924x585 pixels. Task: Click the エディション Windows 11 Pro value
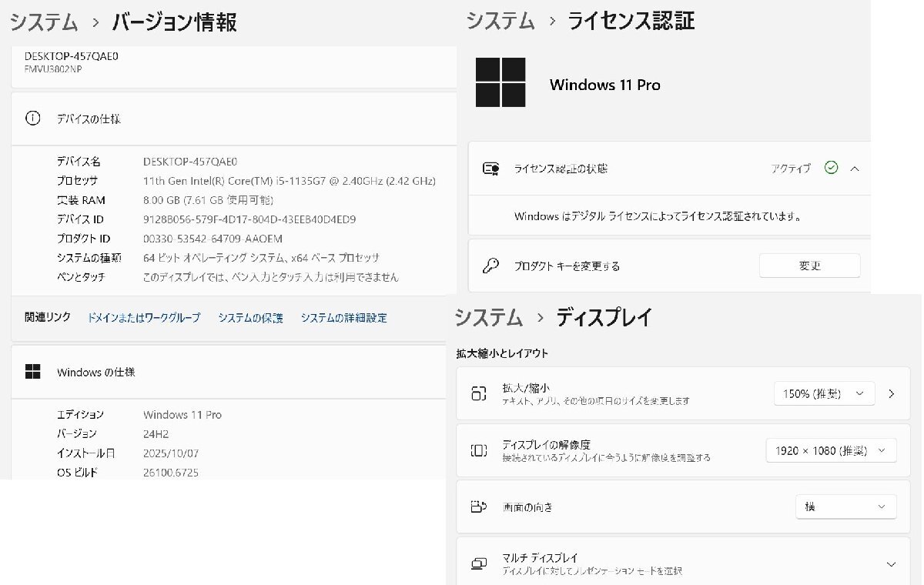[182, 415]
